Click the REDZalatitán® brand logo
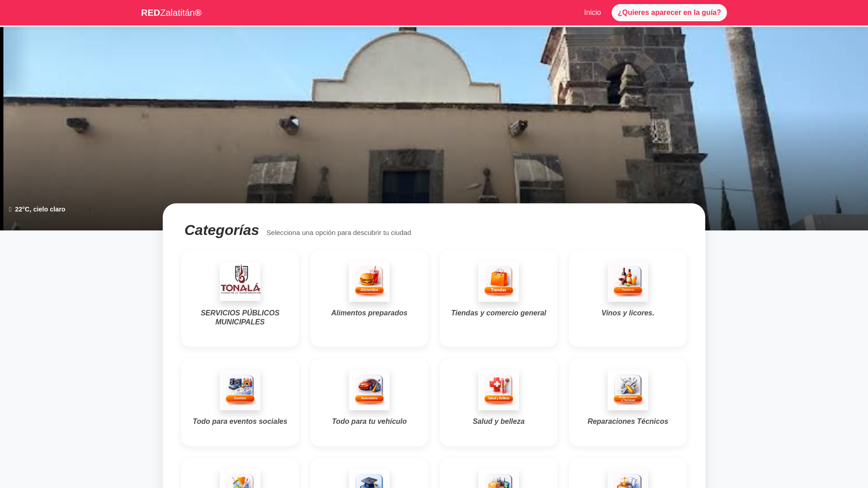Image resolution: width=868 pixels, height=488 pixels. pyautogui.click(x=171, y=13)
